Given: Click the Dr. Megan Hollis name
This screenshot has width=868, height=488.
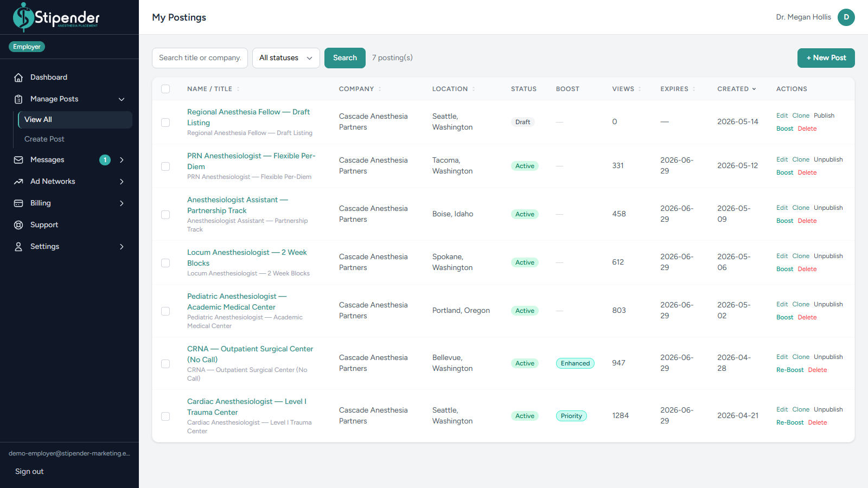Looking at the screenshot, I should tap(803, 17).
